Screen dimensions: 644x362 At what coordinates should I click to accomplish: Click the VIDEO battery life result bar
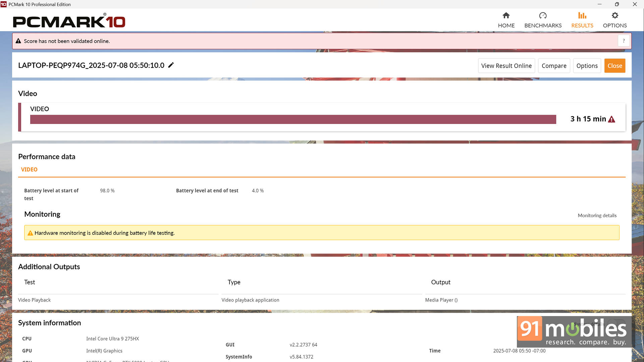293,119
